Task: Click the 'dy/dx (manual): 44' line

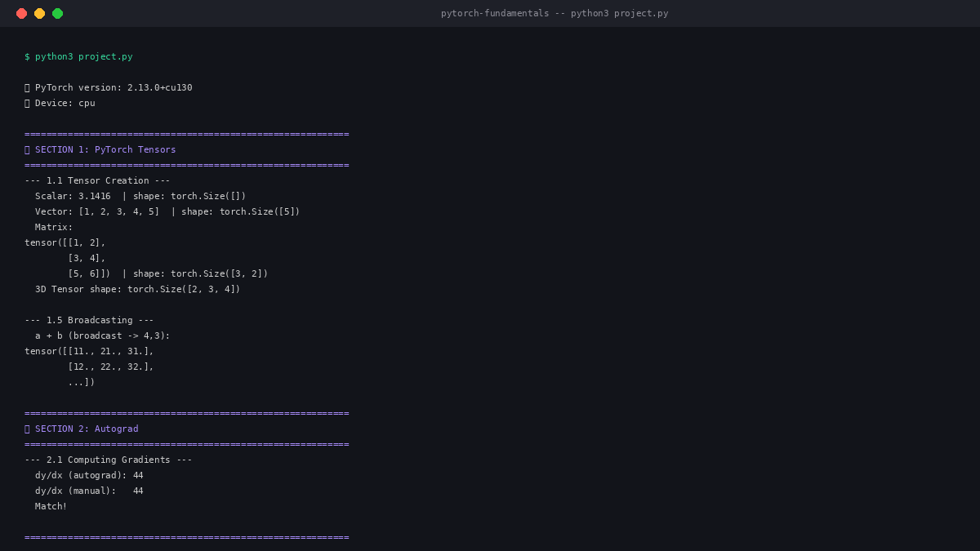Action: click(x=89, y=491)
